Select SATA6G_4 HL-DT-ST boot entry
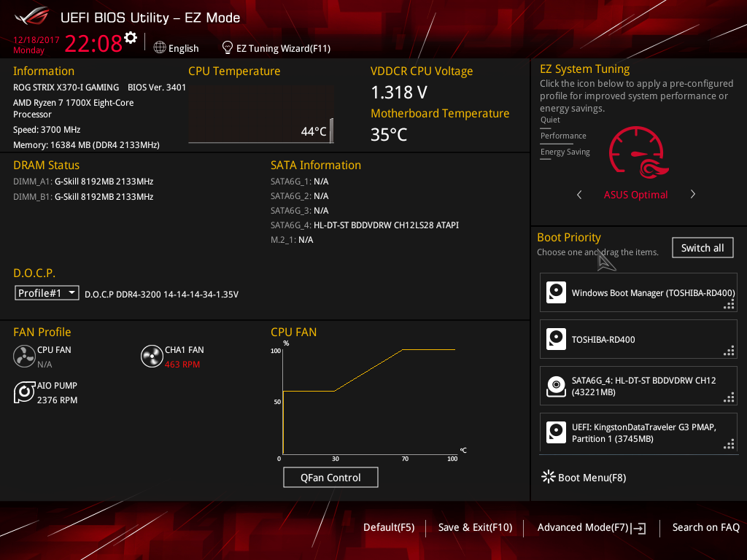Viewport: 747px width, 560px height. click(638, 386)
